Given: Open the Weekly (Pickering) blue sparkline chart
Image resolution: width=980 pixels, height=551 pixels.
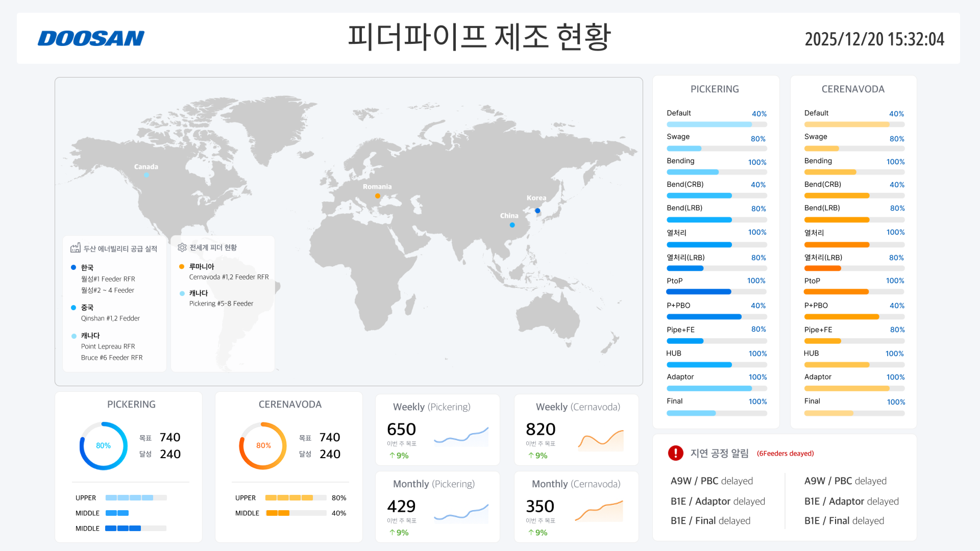Looking at the screenshot, I should (x=461, y=436).
